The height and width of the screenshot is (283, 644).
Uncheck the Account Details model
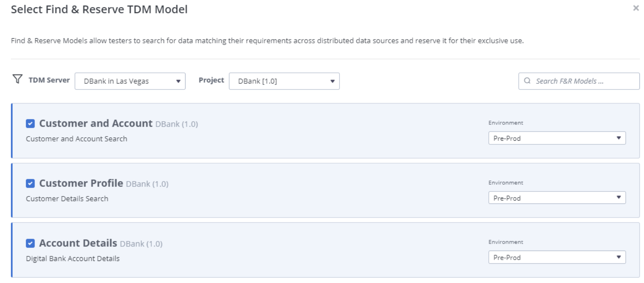[x=30, y=243]
